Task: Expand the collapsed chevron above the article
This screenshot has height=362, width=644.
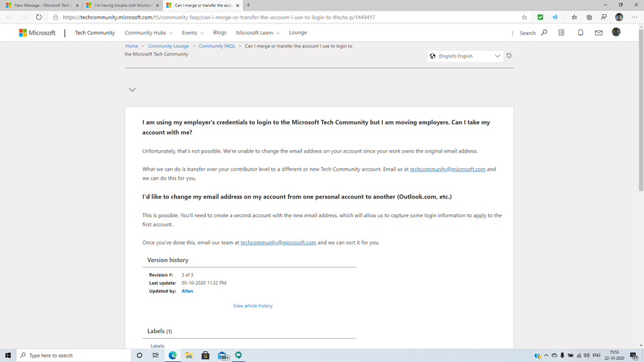Action: [x=132, y=90]
